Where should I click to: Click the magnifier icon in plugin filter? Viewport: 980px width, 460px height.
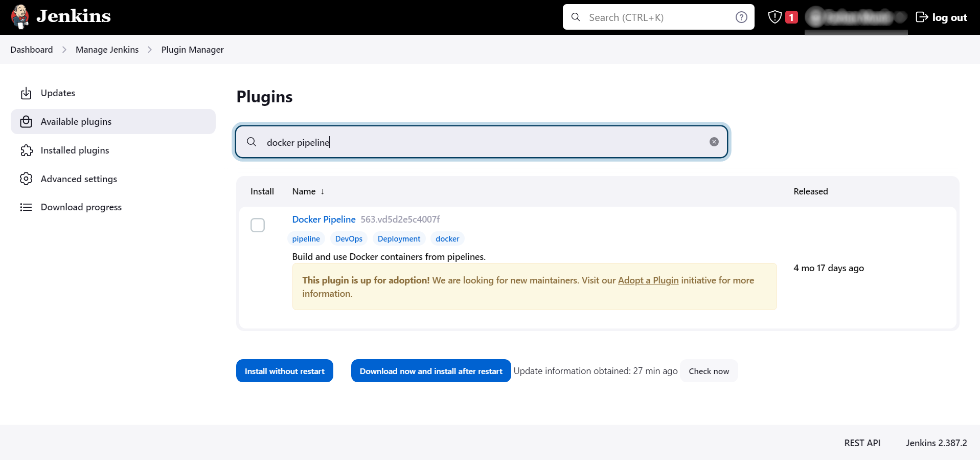coord(252,142)
